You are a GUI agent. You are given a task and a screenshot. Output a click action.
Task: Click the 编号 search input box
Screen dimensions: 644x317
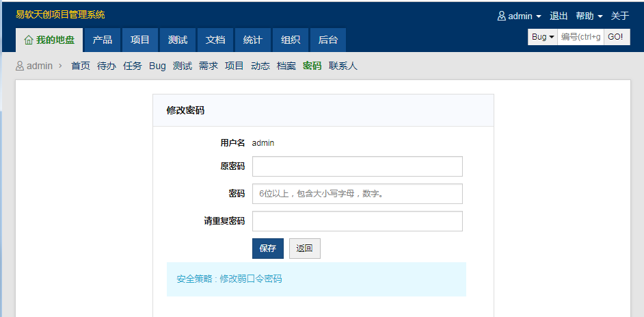tap(580, 37)
